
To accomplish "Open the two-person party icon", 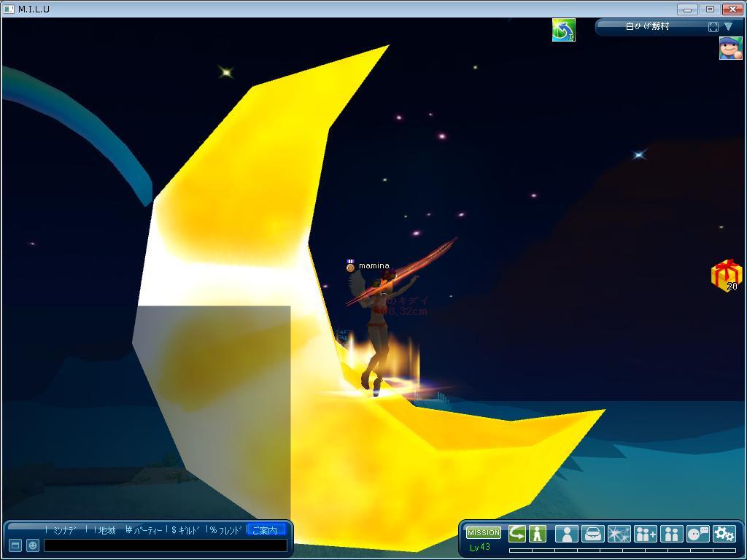I will coord(671,534).
